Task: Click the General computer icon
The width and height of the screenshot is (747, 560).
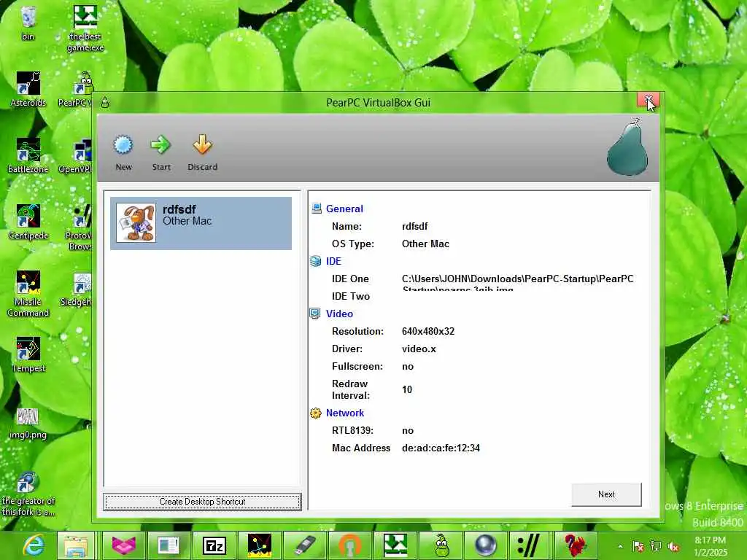Action: pyautogui.click(x=317, y=209)
